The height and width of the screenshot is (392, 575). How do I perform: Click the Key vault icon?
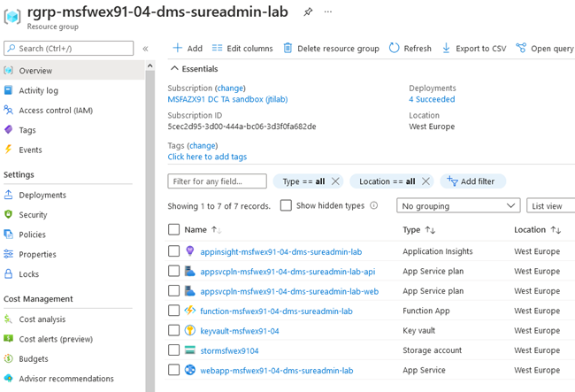[189, 330]
